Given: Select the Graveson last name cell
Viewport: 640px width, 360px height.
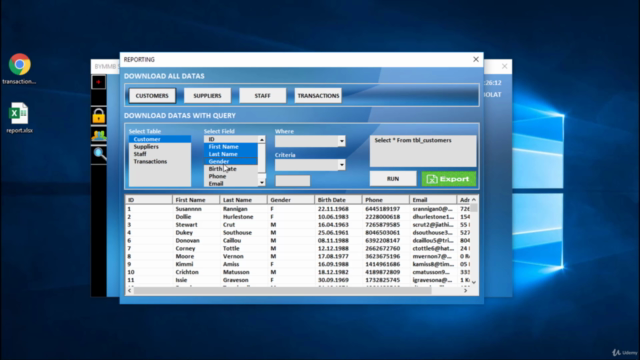Looking at the screenshot, I should [x=236, y=280].
